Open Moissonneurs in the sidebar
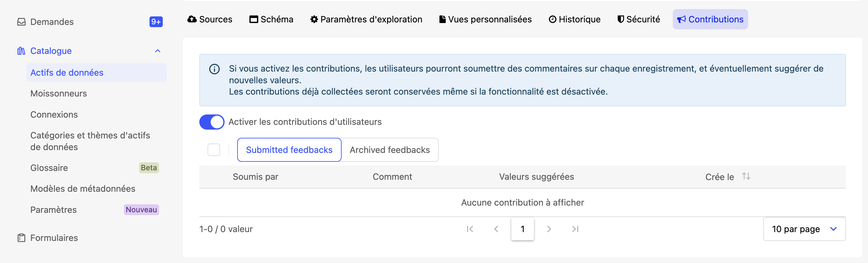The image size is (868, 263). tap(59, 94)
